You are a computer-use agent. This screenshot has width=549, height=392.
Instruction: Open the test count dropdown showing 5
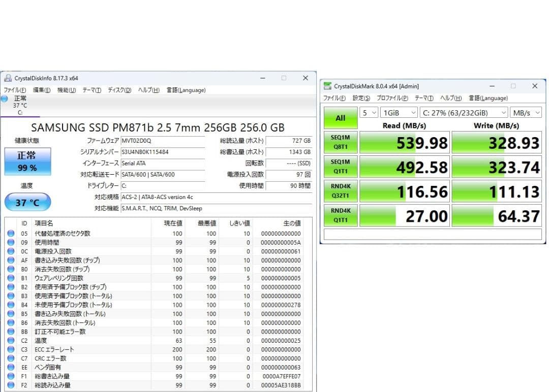click(369, 112)
